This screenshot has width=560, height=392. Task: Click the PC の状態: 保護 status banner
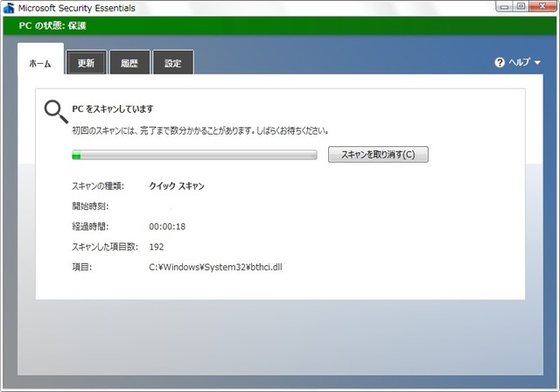coord(280,25)
